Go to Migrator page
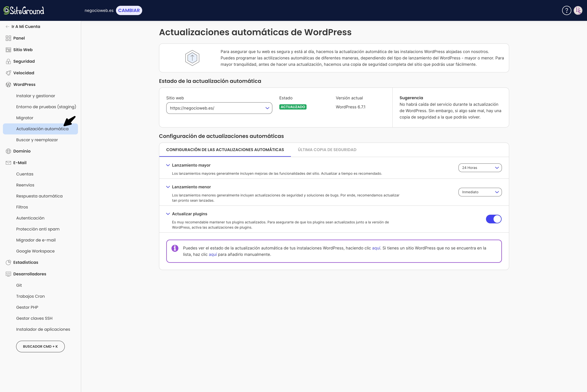Image resolution: width=587 pixels, height=392 pixels. 25,118
